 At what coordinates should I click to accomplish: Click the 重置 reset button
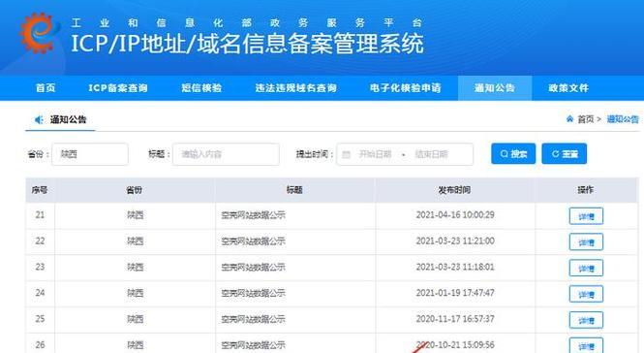coord(565,154)
